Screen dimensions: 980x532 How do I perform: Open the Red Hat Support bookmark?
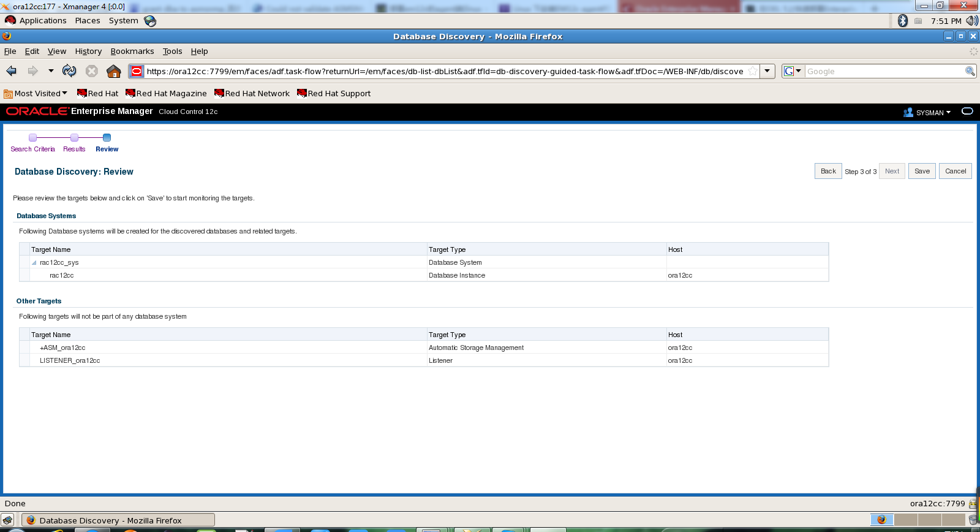click(x=334, y=94)
